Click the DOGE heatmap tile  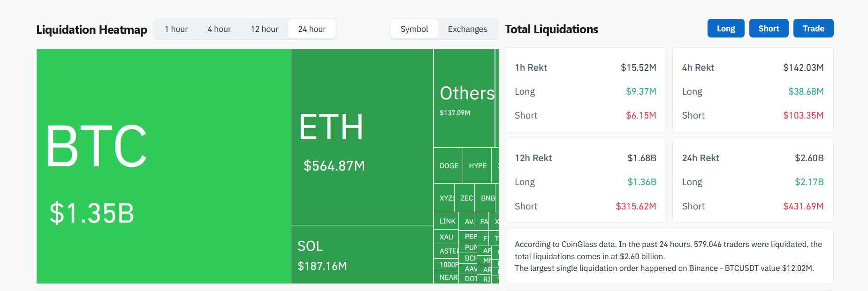click(449, 166)
